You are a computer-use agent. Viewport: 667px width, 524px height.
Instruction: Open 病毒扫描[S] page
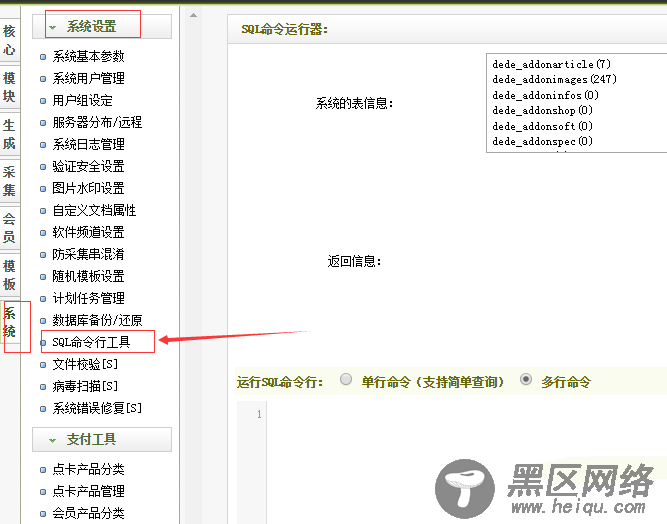click(x=85, y=387)
